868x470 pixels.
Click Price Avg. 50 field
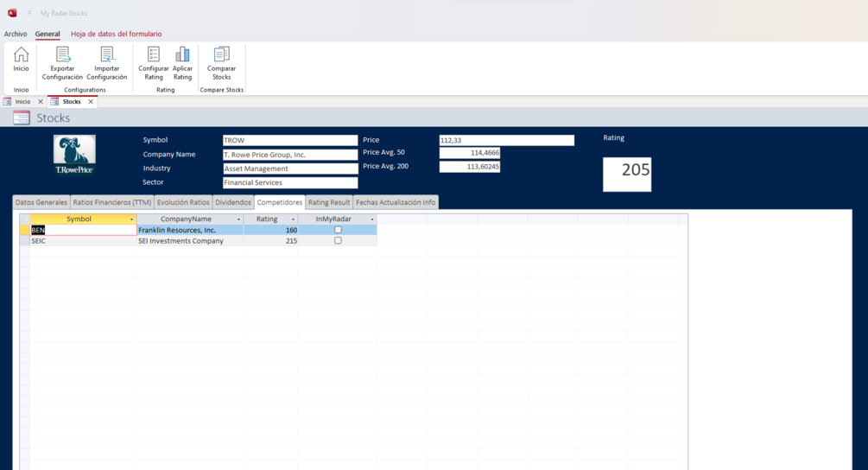coord(470,153)
